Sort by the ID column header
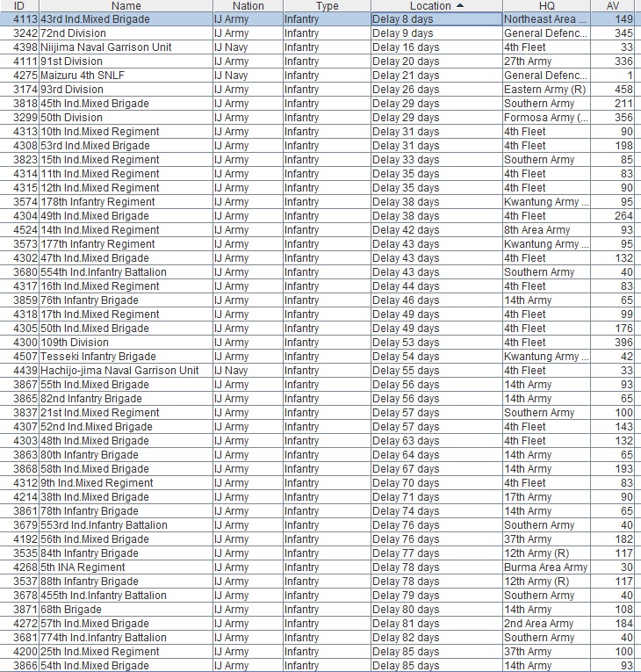 (x=19, y=5)
